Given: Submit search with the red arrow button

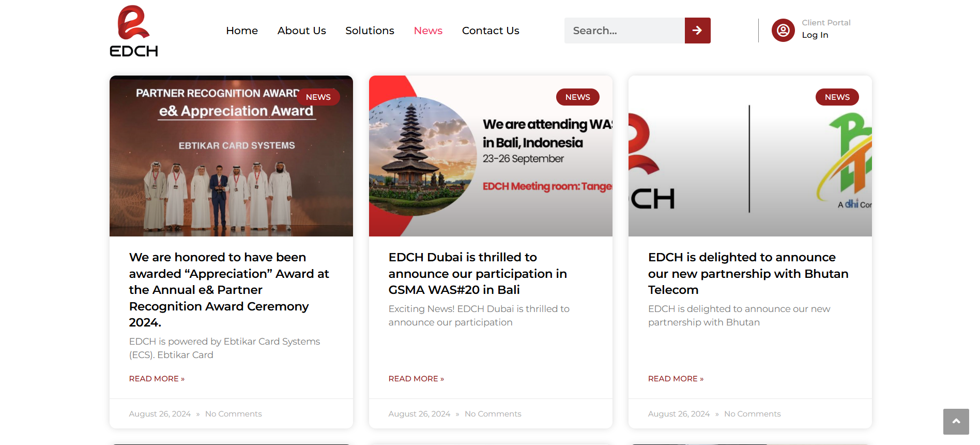Looking at the screenshot, I should pyautogui.click(x=697, y=31).
